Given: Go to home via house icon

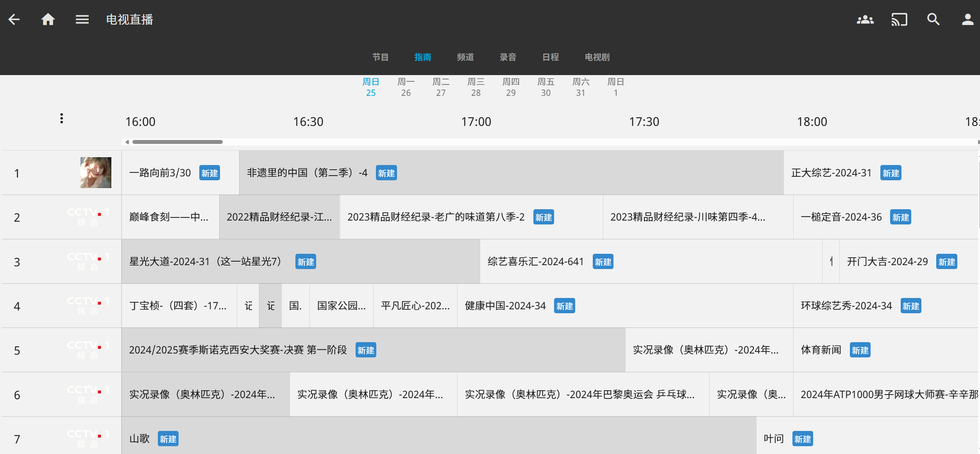Looking at the screenshot, I should 48,20.
